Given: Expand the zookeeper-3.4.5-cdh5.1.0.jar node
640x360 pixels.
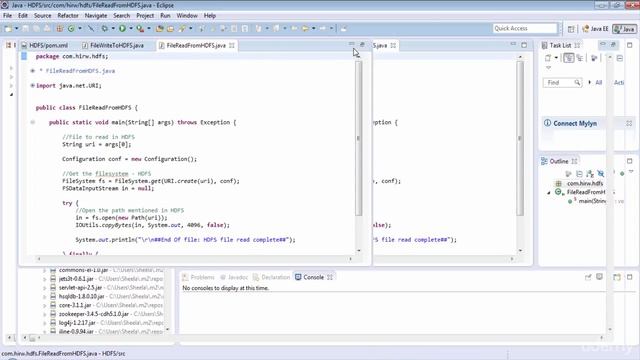Looking at the screenshot, I should [x=44, y=314].
